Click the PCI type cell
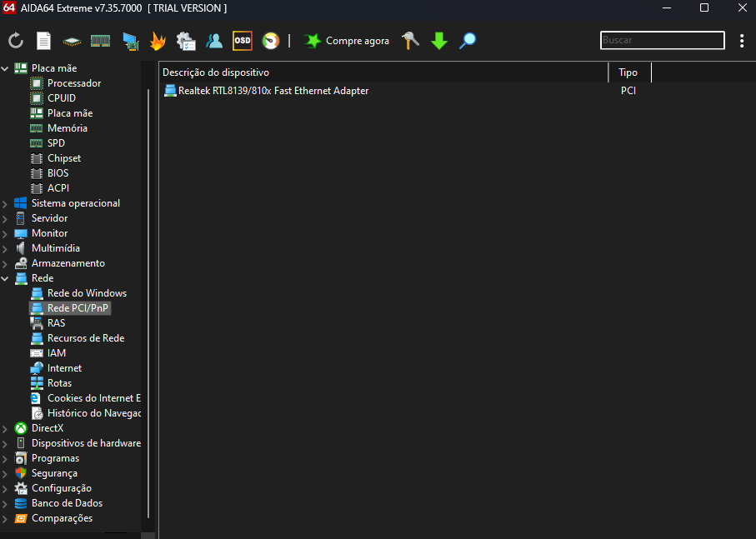Screen dimensions: 756x539 (628, 91)
